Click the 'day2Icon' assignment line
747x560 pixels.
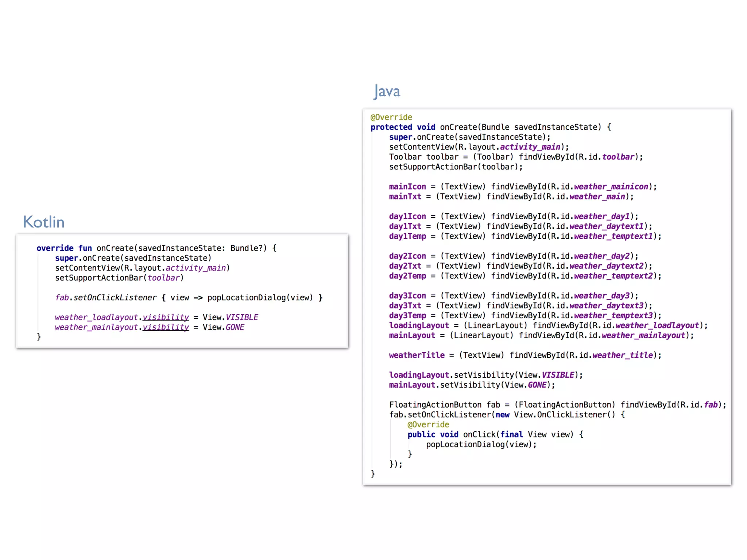[514, 256]
